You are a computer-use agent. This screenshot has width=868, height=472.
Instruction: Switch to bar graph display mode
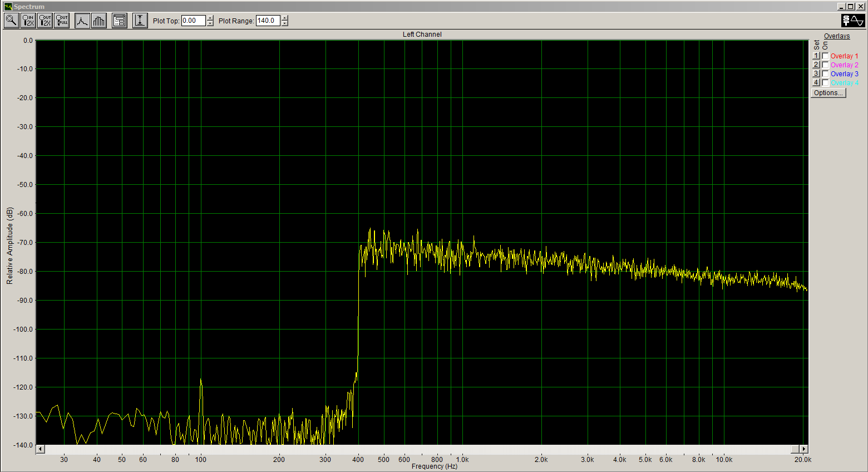[98, 21]
